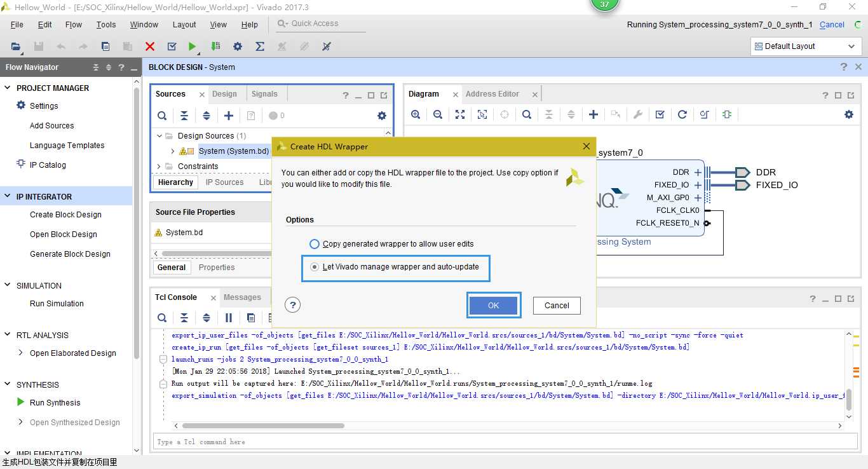Viewport: 868px width, 469px height.
Task: Collapse the Design Sources tree node
Action: click(159, 135)
